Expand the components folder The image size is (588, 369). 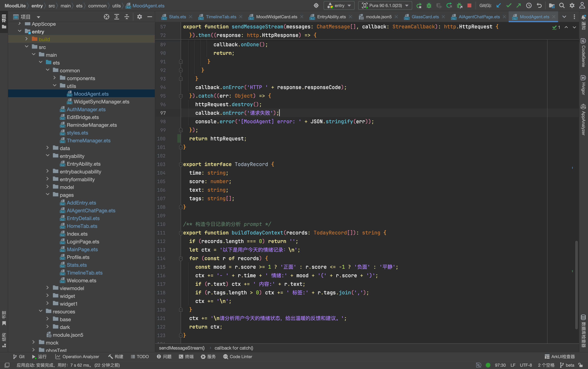[55, 78]
